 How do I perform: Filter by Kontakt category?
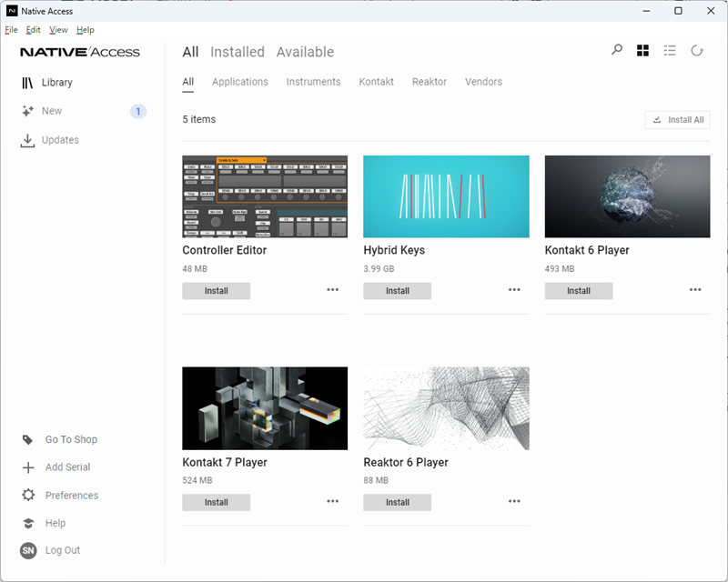(x=376, y=82)
